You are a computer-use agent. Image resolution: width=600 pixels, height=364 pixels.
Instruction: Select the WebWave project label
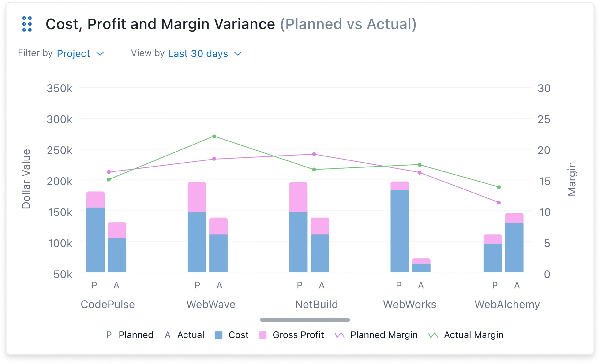[211, 305]
